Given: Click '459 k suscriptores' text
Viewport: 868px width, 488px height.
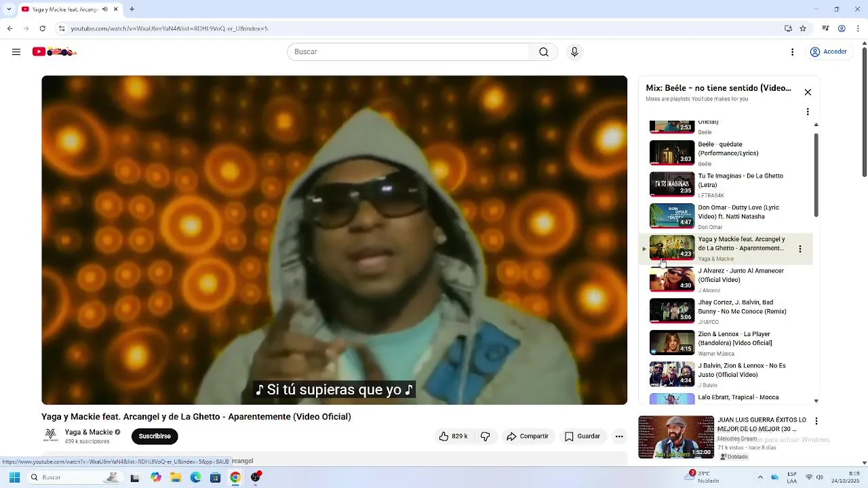Looking at the screenshot, I should pyautogui.click(x=87, y=442).
